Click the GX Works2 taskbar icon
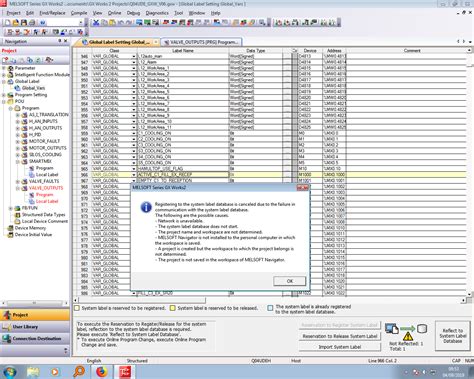The image size is (474, 379). click(125, 371)
